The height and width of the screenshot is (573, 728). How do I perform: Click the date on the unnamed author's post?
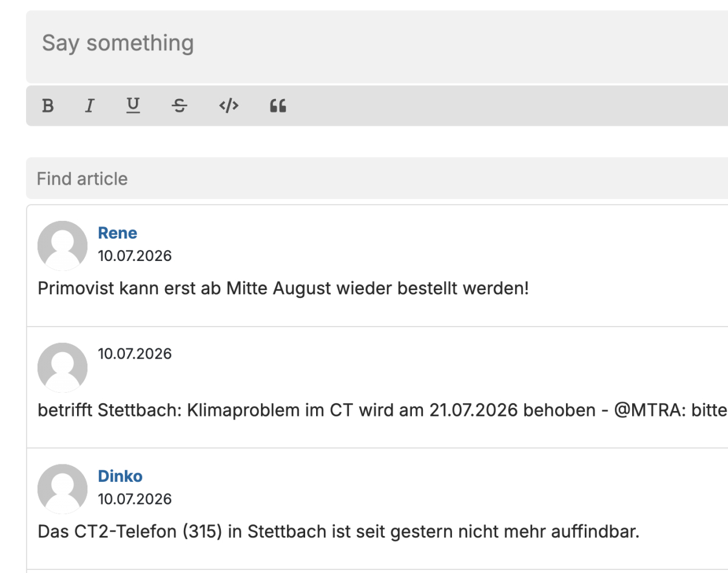tap(135, 353)
